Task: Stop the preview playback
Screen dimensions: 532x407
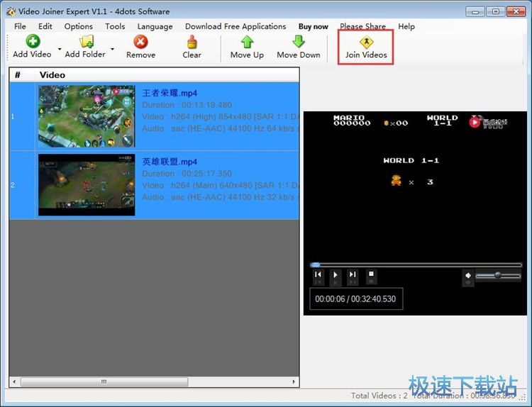Action: (371, 275)
